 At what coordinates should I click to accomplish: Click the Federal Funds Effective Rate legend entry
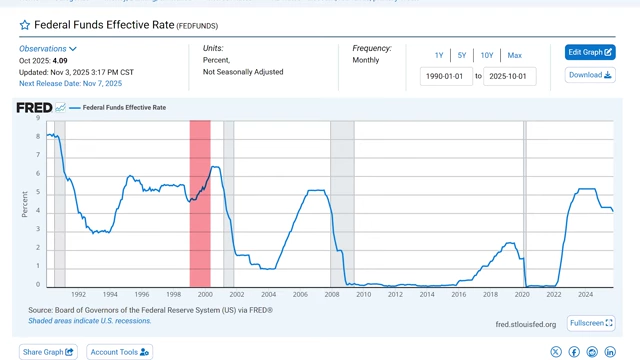(x=118, y=108)
